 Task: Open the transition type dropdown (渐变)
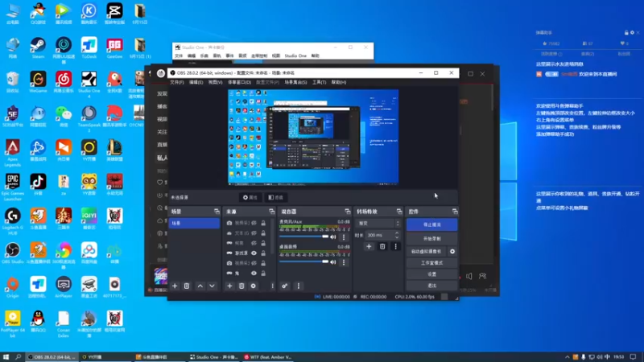[x=378, y=224]
